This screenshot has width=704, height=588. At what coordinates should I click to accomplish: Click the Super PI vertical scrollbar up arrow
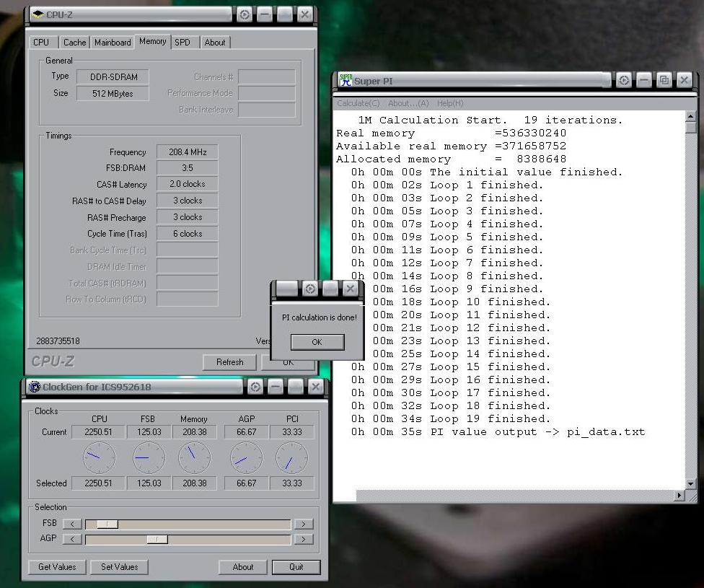click(x=691, y=116)
